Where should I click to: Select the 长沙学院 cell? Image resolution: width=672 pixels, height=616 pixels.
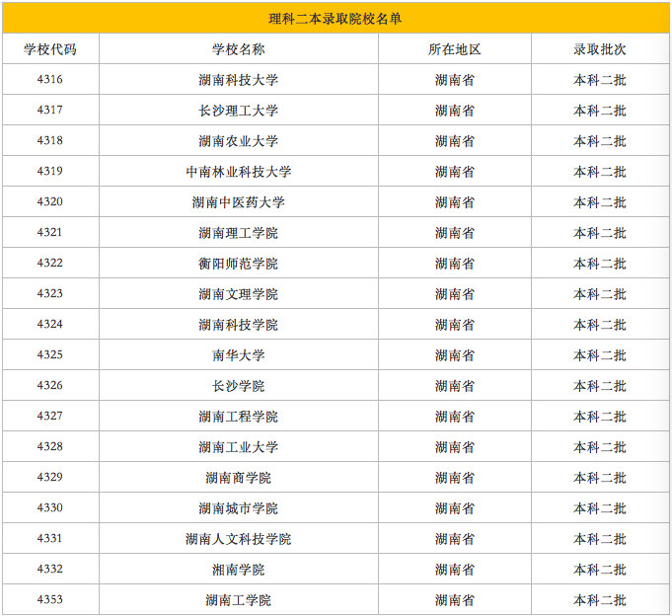click(x=238, y=386)
